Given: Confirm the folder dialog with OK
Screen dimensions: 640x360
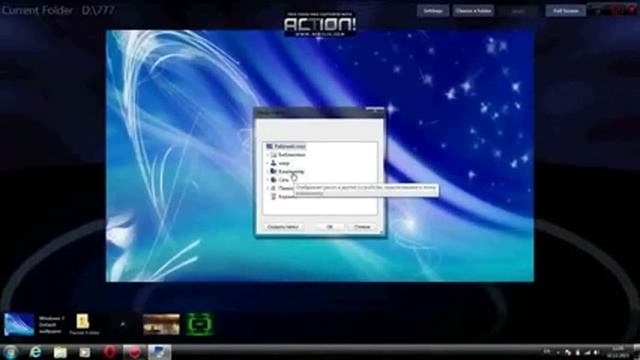Looking at the screenshot, I should [x=330, y=227].
